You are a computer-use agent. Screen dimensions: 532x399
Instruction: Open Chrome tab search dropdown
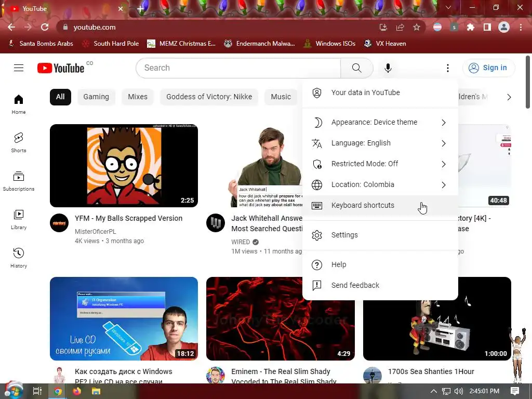pos(448,7)
